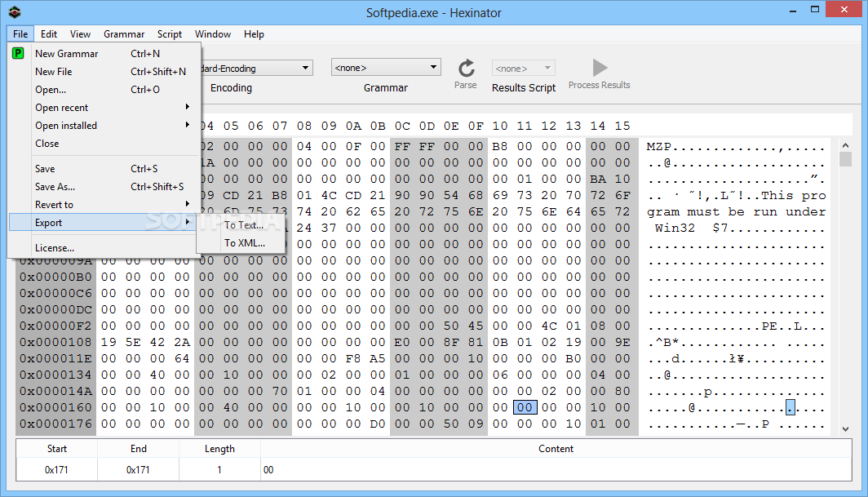Open the View menu
Image resolution: width=868 pixels, height=497 pixels.
[x=80, y=33]
